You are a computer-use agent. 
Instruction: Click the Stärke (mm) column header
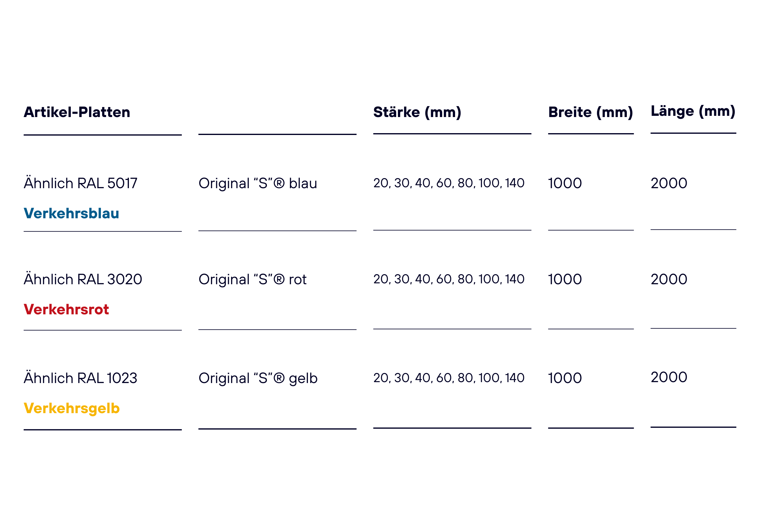[x=417, y=112]
